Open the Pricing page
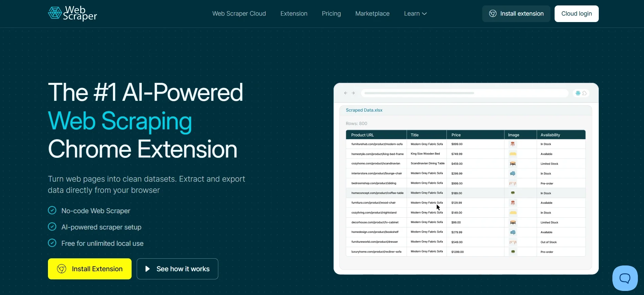 coord(331,14)
